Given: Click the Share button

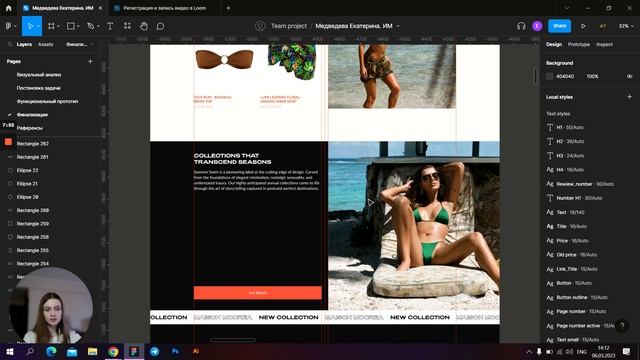Looking at the screenshot, I should [x=559, y=26].
